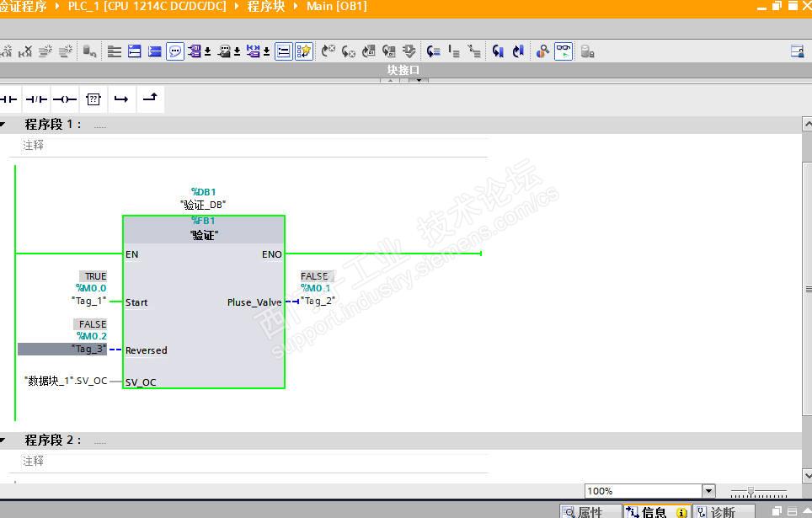Viewport: 812px width, 518px height.
Task: Click "数据块_1".SV_OC operand
Action: pyautogui.click(x=66, y=381)
